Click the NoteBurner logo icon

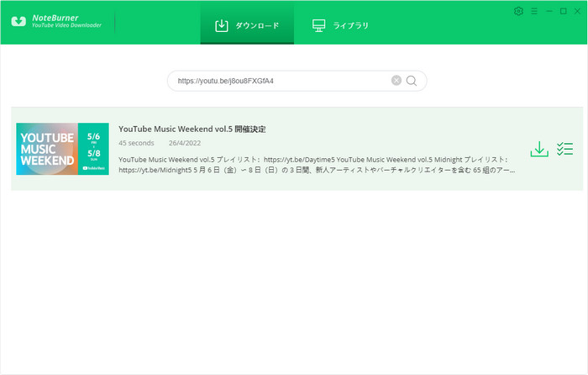pos(18,21)
